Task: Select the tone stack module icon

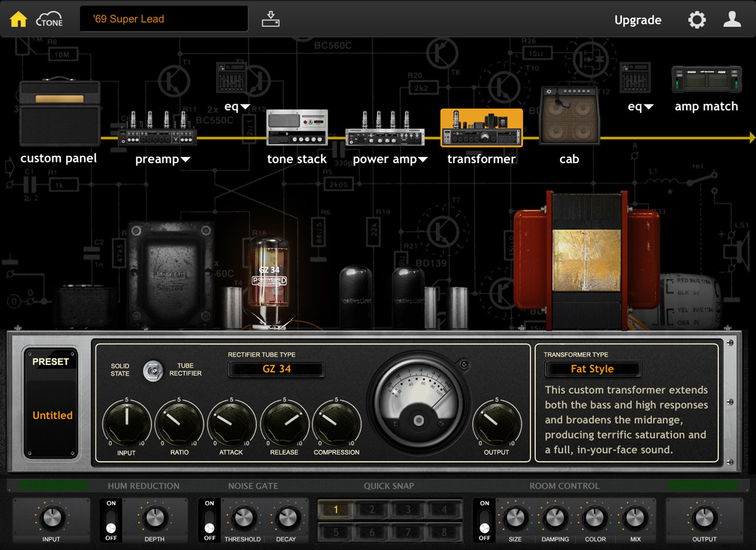Action: [297, 128]
